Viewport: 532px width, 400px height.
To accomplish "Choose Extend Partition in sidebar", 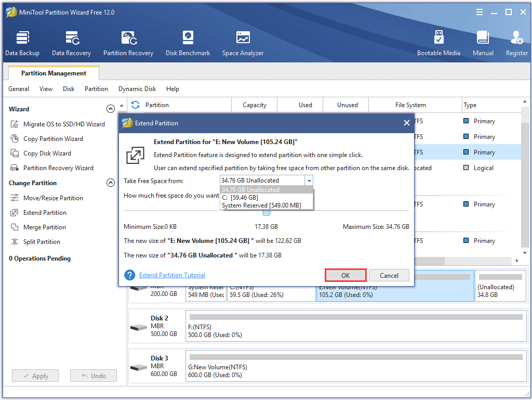I will click(x=38, y=213).
